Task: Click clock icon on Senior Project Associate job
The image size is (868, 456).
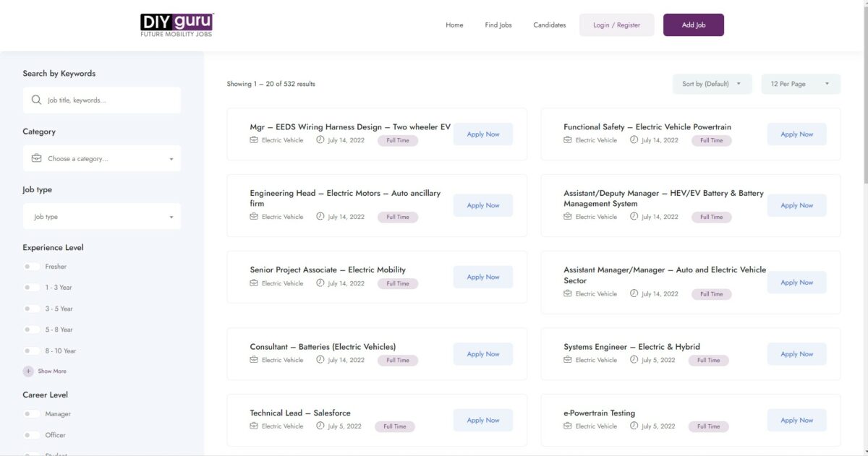Action: pyautogui.click(x=320, y=283)
